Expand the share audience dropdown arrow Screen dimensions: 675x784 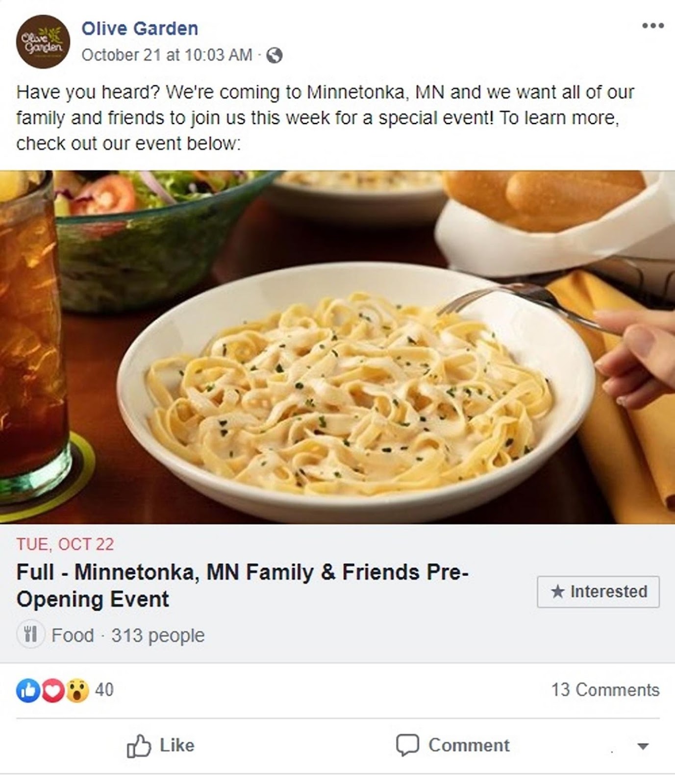643,746
